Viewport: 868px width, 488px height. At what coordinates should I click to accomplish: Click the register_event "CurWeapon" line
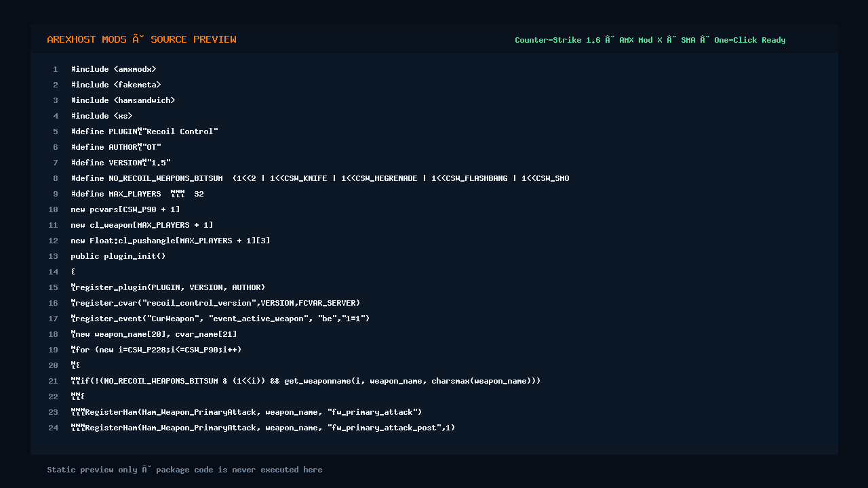point(220,319)
